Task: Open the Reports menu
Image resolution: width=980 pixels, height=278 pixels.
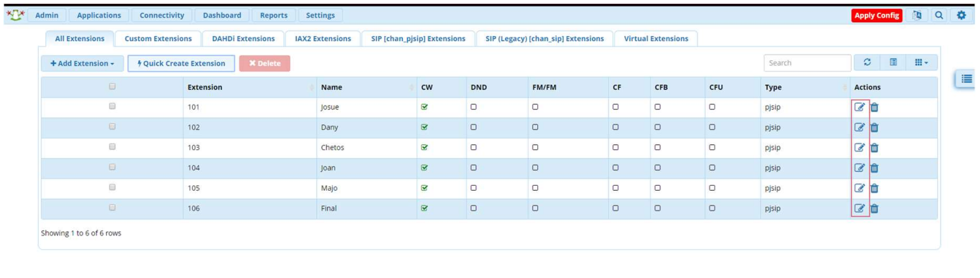Action: pyautogui.click(x=274, y=15)
